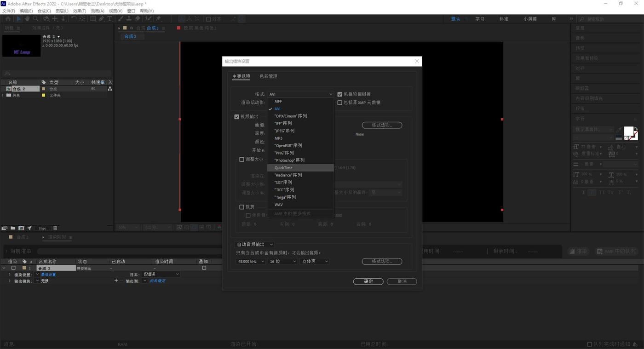Screen dimensions: 644x349
Task: Delete selected project item with trash icon
Action: 55,228
